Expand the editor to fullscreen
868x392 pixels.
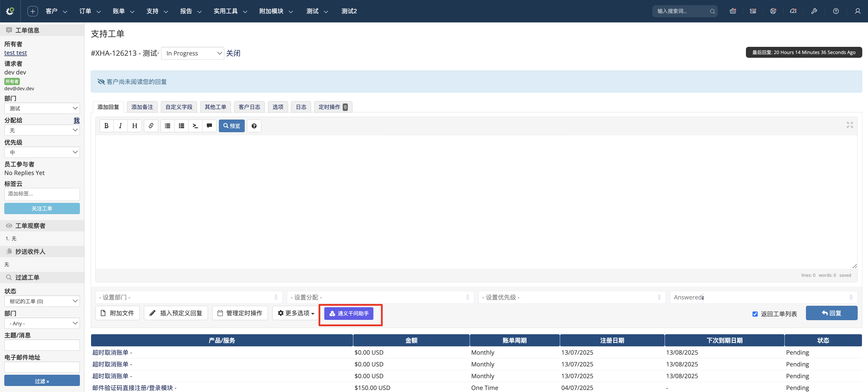tap(849, 125)
